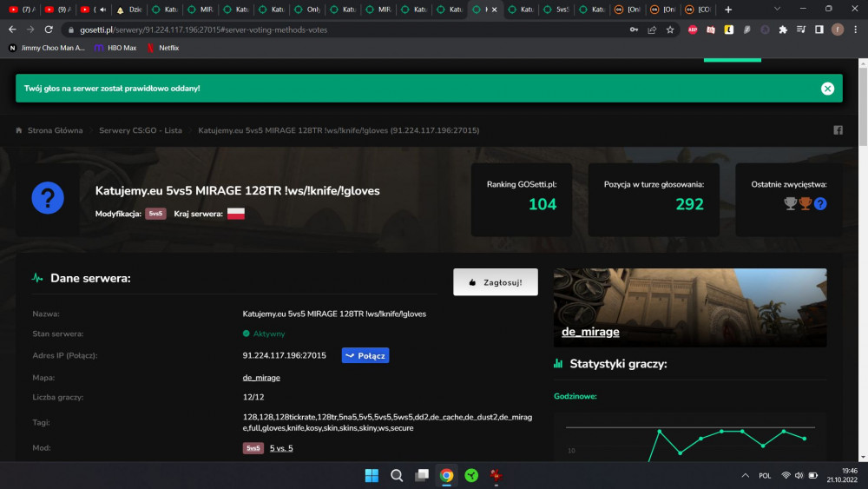The height and width of the screenshot is (489, 868).
Task: Expand hidden system tray icons chevron
Action: (x=745, y=475)
